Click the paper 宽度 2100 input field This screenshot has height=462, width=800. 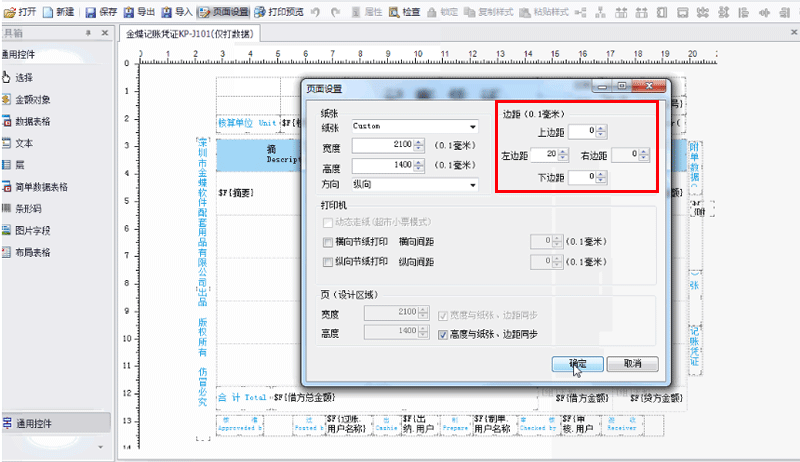383,145
